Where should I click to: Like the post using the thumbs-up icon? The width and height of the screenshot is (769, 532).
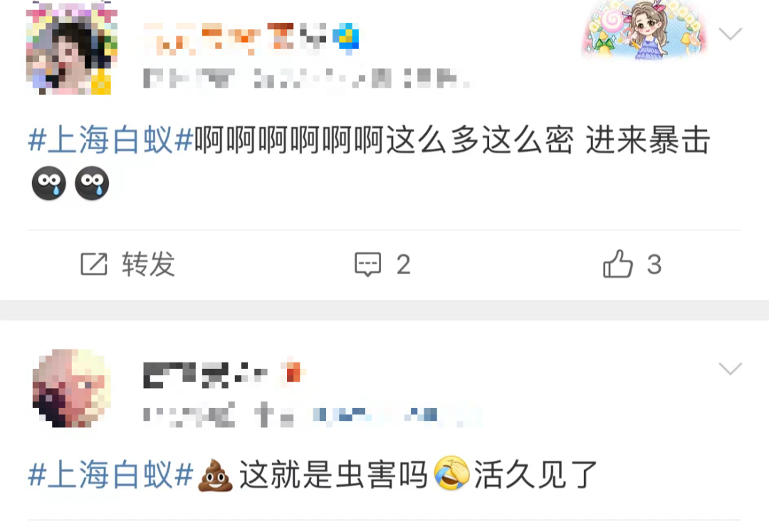pos(618,264)
